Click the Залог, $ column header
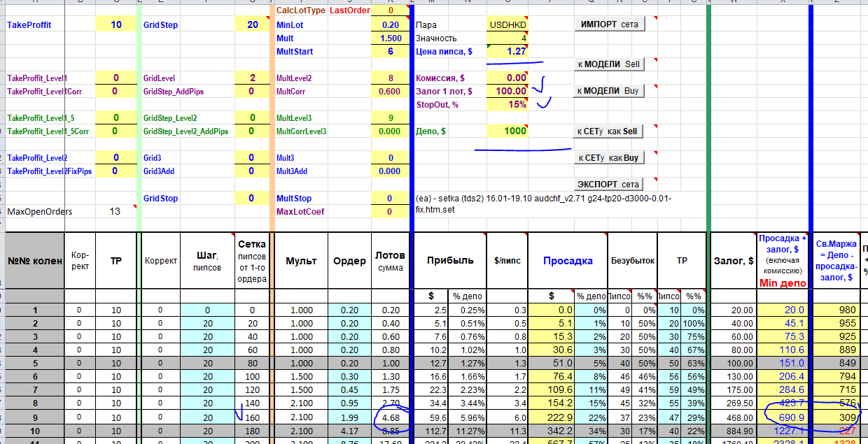 click(734, 261)
